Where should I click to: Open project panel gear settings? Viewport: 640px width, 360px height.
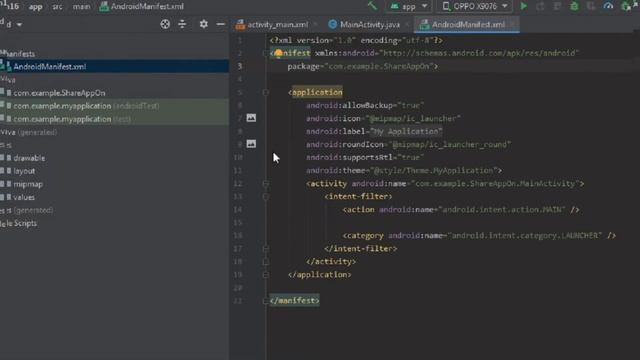203,24
